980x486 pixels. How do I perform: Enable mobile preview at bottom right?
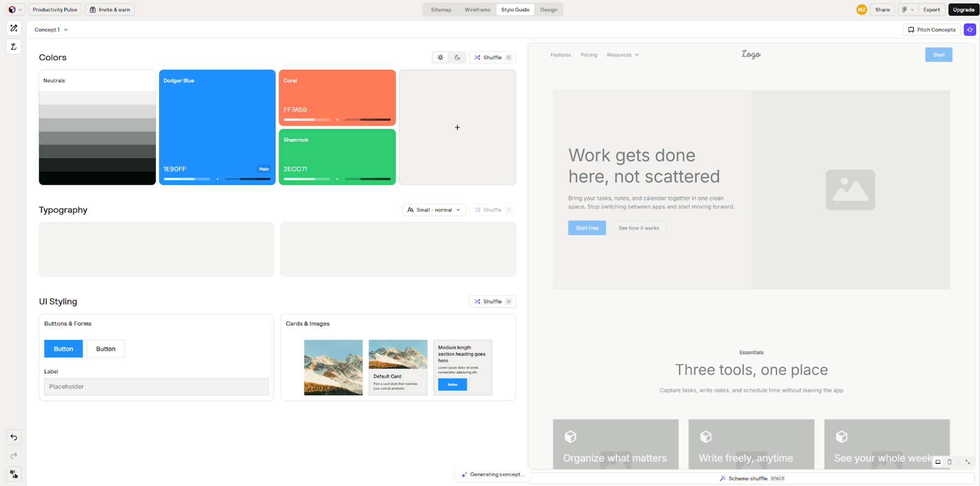tap(950, 462)
